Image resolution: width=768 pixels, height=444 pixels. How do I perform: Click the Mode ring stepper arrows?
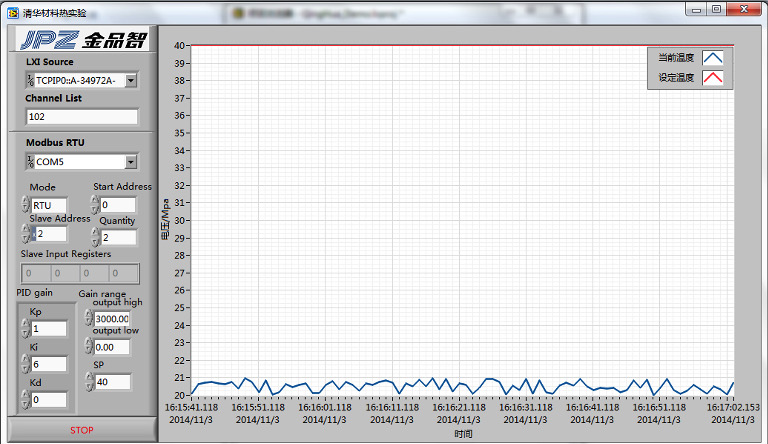(25, 205)
